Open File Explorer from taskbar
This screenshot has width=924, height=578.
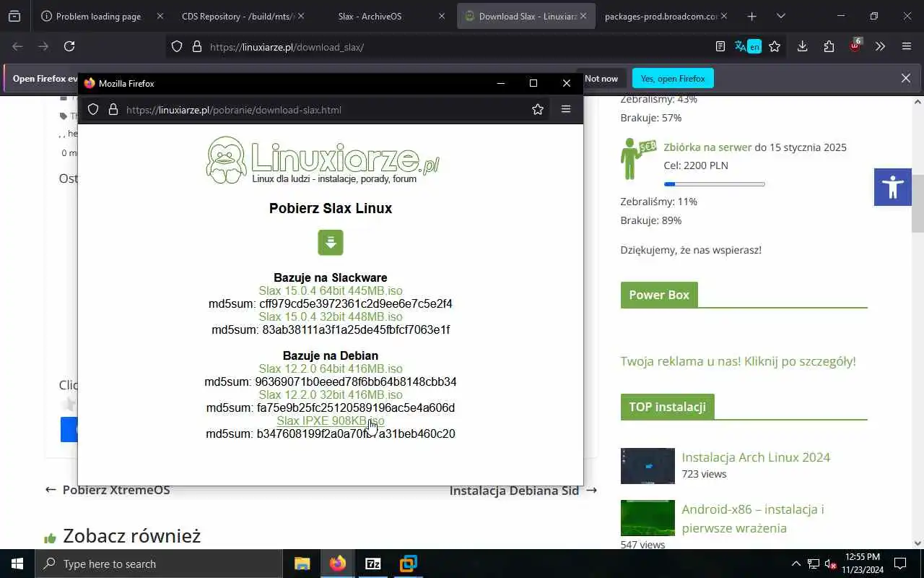(302, 564)
